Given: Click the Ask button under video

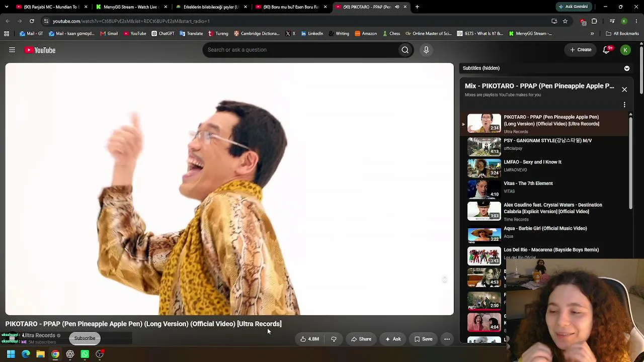Looking at the screenshot, I should pos(392,339).
